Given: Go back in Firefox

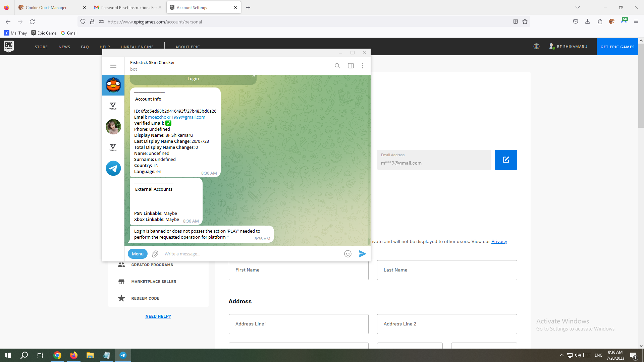Looking at the screenshot, I should click(8, 22).
